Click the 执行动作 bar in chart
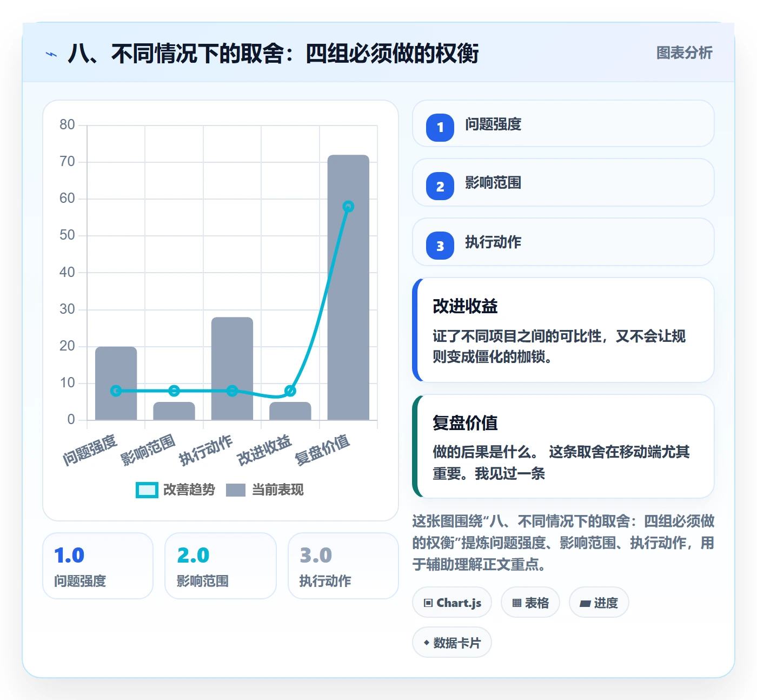The image size is (757, 700). tap(232, 368)
